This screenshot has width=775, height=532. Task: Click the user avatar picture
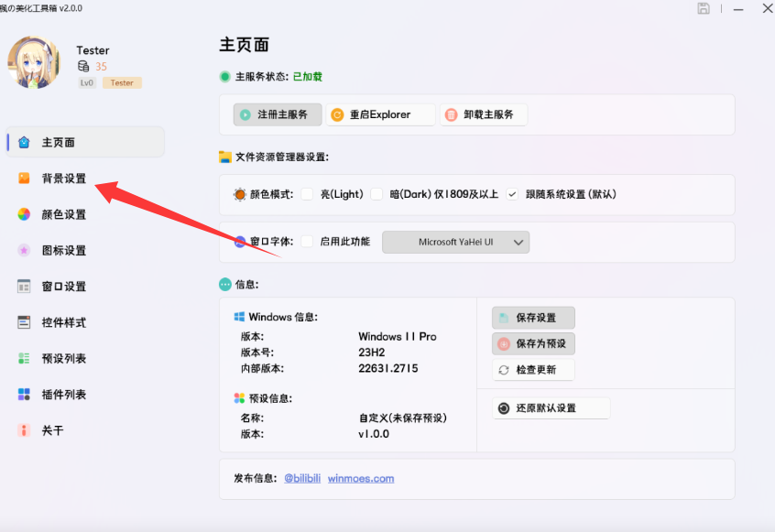[x=35, y=63]
